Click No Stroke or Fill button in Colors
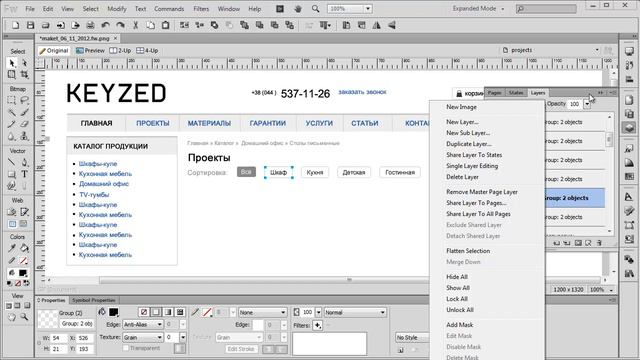The height and width of the screenshot is (360, 640). [18, 283]
